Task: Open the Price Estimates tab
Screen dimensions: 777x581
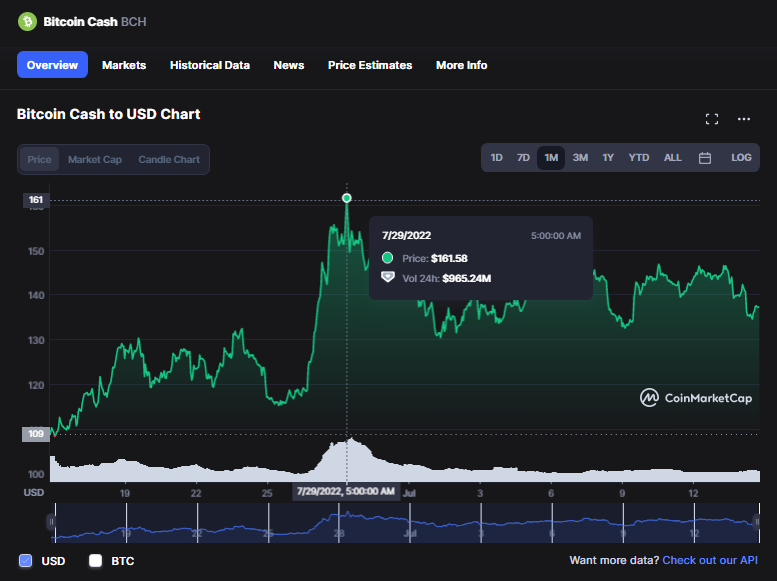Action: pyautogui.click(x=370, y=65)
